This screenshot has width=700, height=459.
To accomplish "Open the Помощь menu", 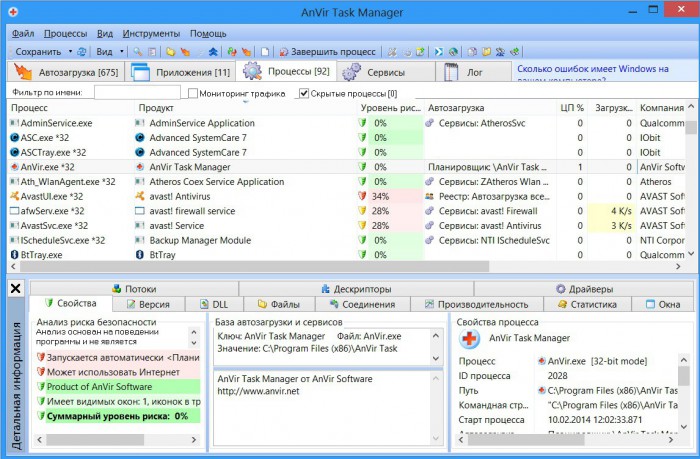I will (x=208, y=33).
